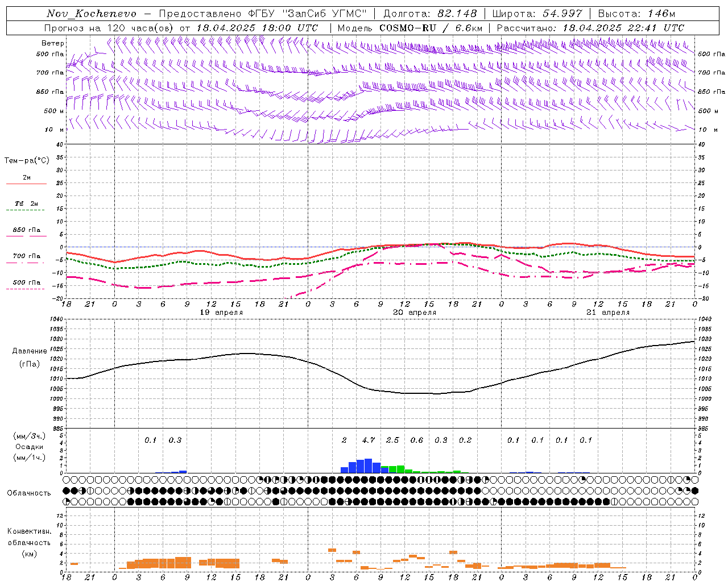Click the "Облачность" cloud cover label
The height and width of the screenshot is (582, 728).
(29, 493)
